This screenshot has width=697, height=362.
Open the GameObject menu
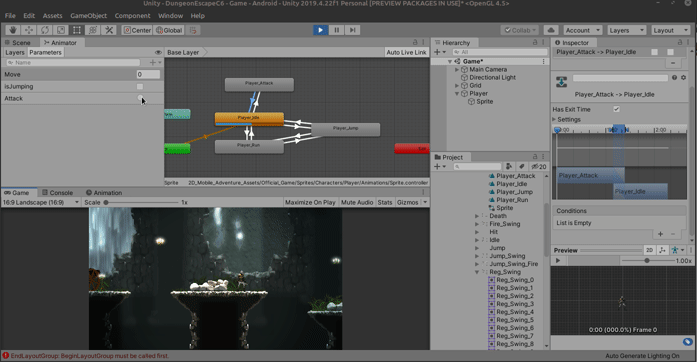pyautogui.click(x=88, y=16)
